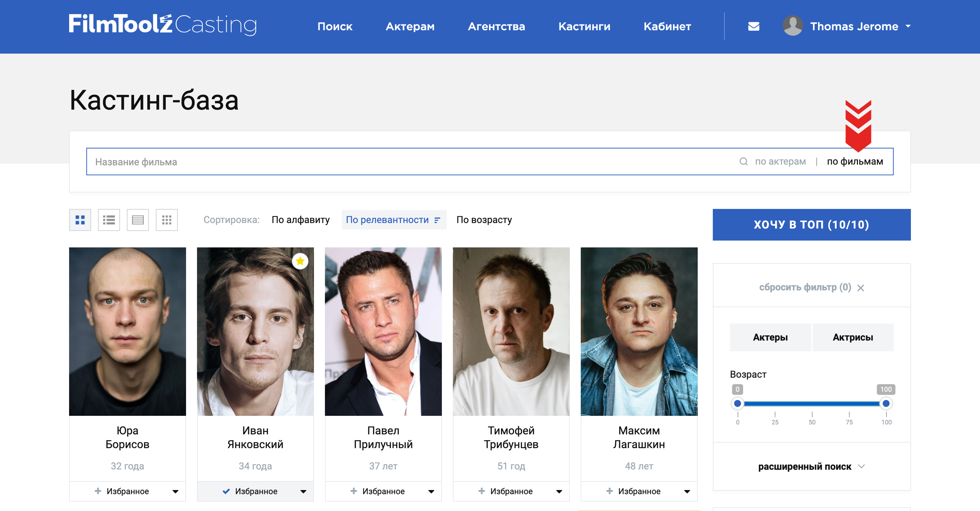Image resolution: width=980 pixels, height=511 pixels.
Task: Click the age slider track at 50
Action: coord(812,403)
